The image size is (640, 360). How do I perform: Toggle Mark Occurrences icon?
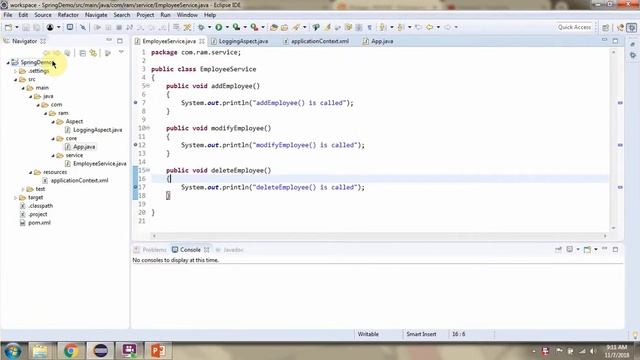tap(327, 27)
